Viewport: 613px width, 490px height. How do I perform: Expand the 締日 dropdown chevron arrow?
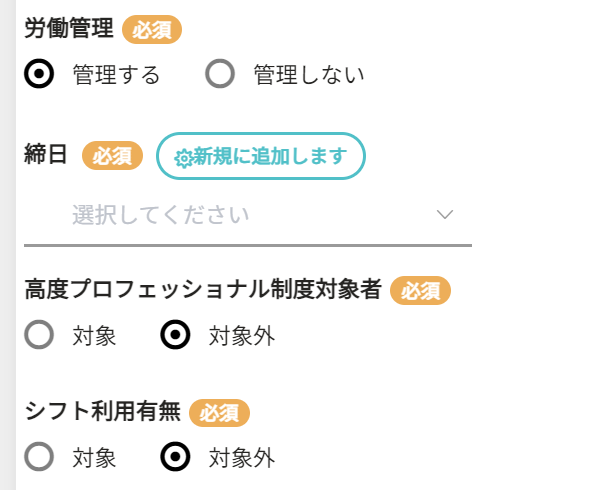445,214
